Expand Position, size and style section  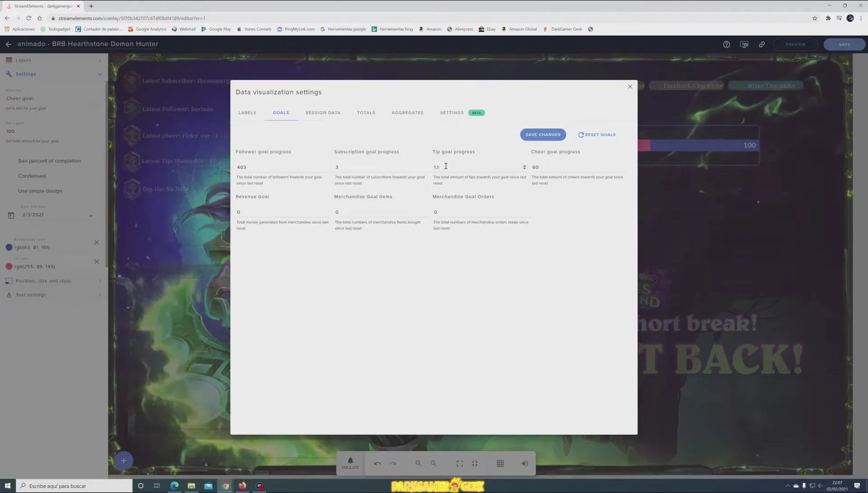(x=100, y=281)
